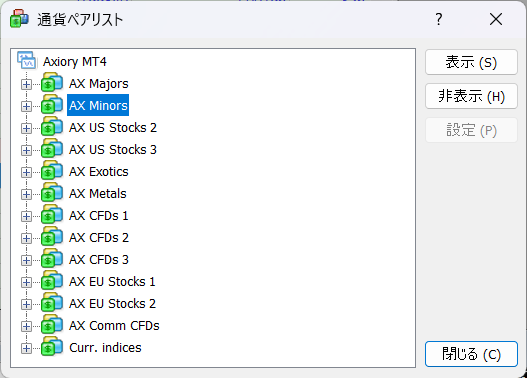The width and height of the screenshot is (527, 378).
Task: Select the AX CFDs 3 label
Action: [98, 259]
